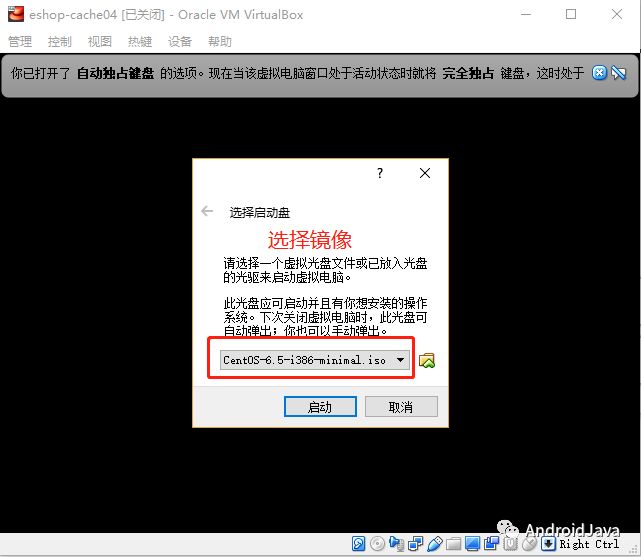Open the 热键 menu
641x557 pixels.
coord(140,41)
